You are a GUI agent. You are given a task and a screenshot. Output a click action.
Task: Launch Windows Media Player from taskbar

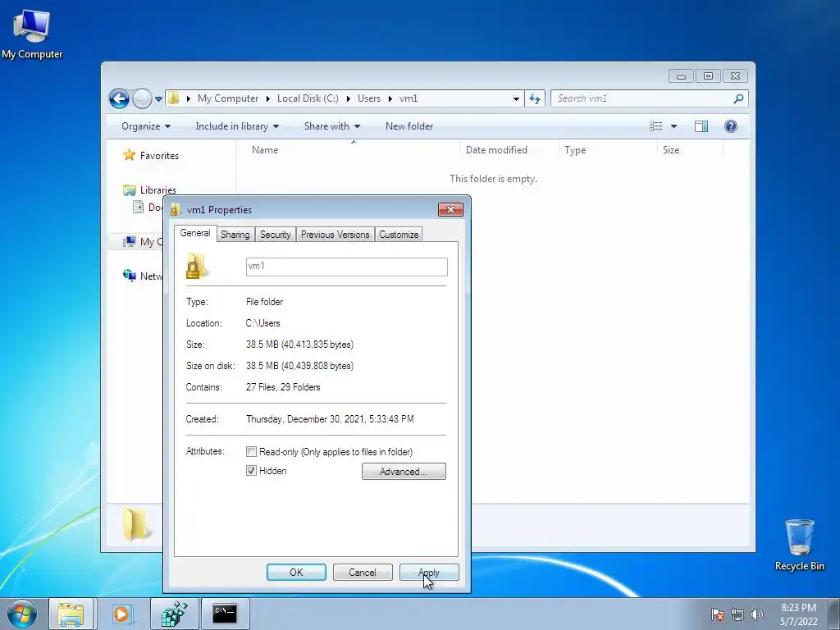click(123, 614)
